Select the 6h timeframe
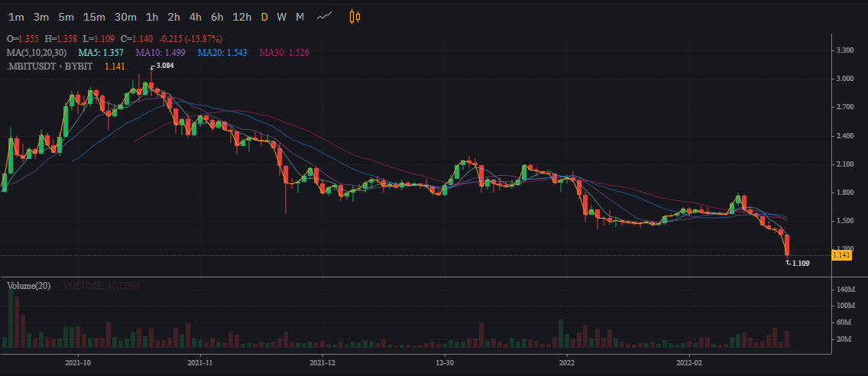Viewport: 868px width, 376px height. click(x=217, y=17)
